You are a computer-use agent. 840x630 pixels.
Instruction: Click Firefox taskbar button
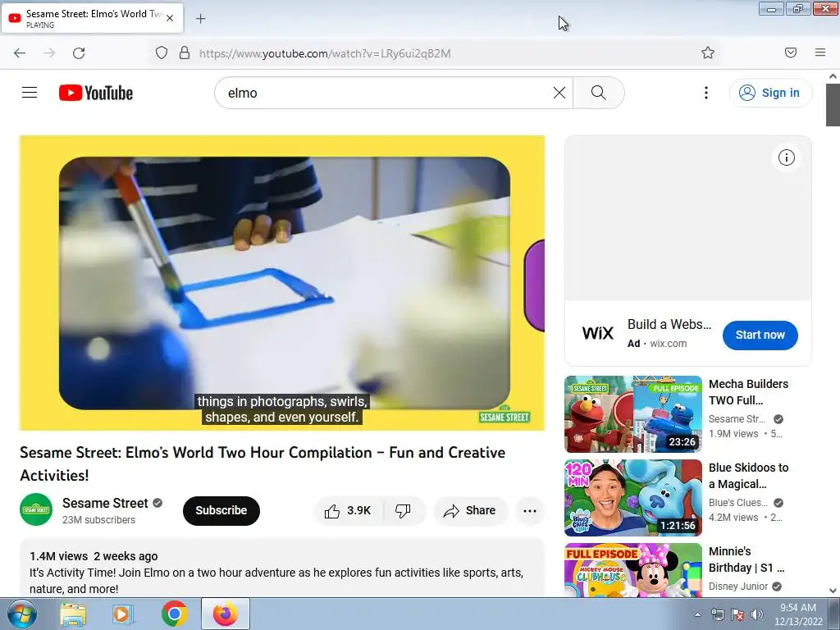coord(226,614)
